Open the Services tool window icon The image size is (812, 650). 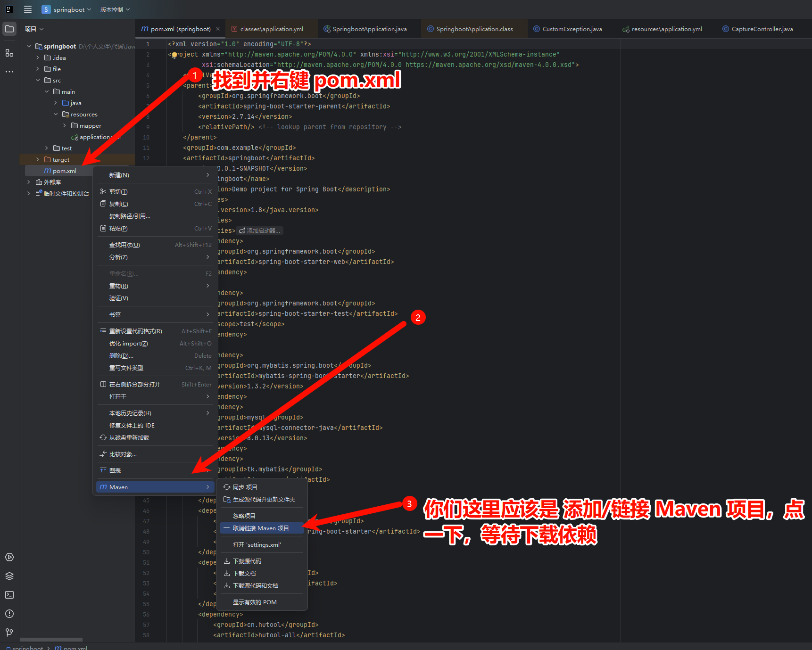pyautogui.click(x=9, y=557)
